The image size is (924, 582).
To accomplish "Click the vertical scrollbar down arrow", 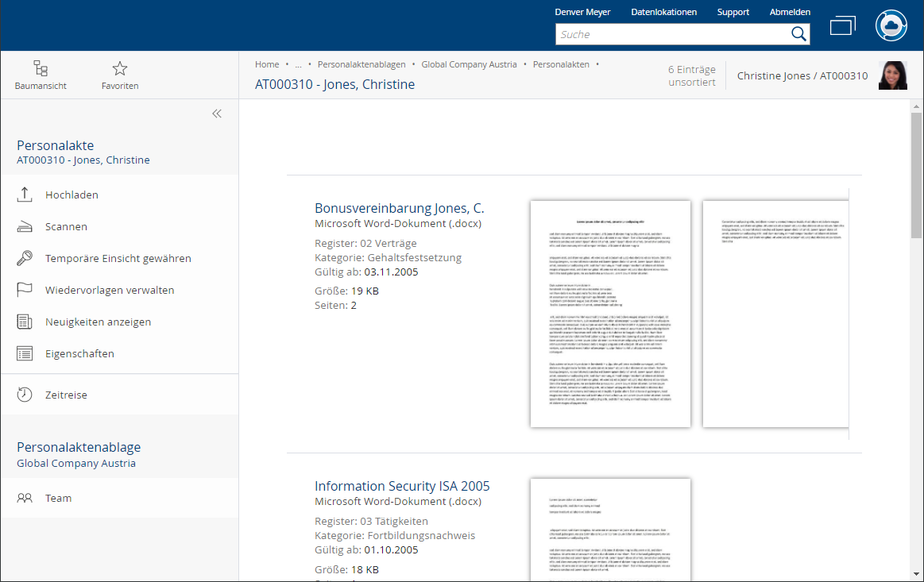I will click(x=916, y=574).
